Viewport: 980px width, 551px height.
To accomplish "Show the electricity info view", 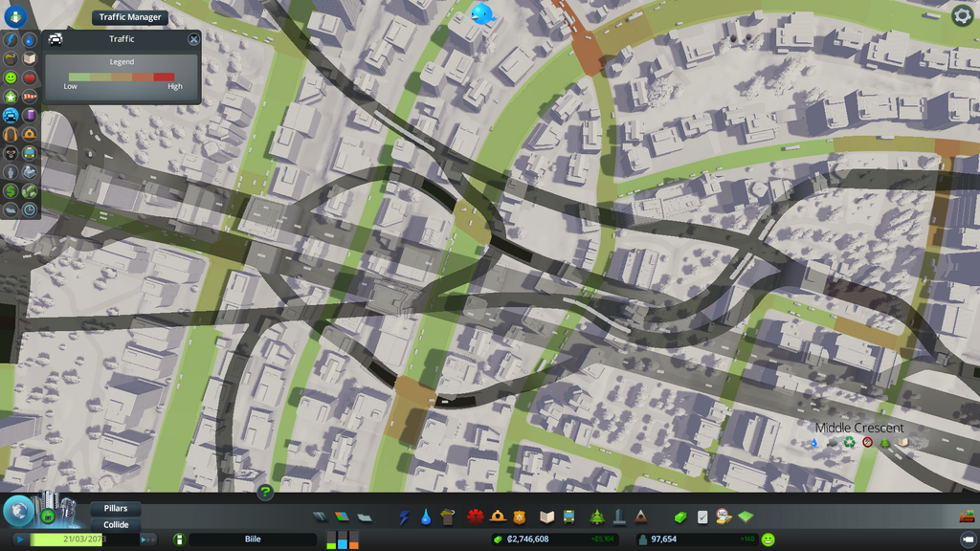I will click(11, 40).
